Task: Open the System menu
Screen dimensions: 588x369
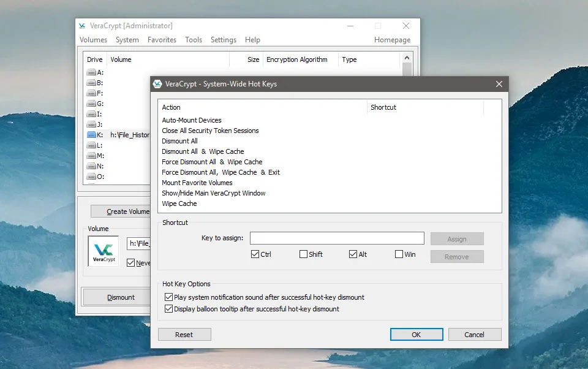Action: coord(127,40)
